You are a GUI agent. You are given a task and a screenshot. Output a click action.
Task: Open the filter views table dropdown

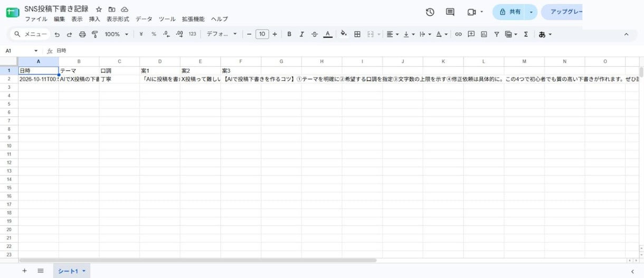[511, 34]
